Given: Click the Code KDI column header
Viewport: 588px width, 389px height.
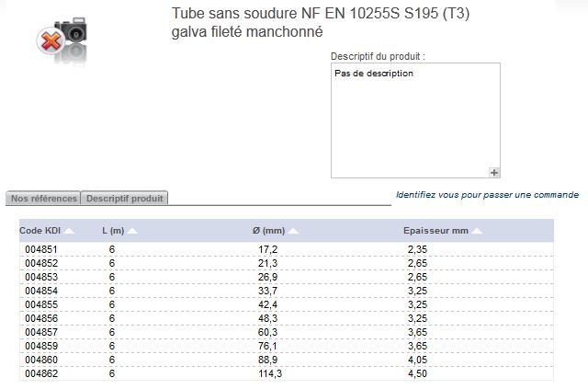Looking at the screenshot, I should click(40, 231).
